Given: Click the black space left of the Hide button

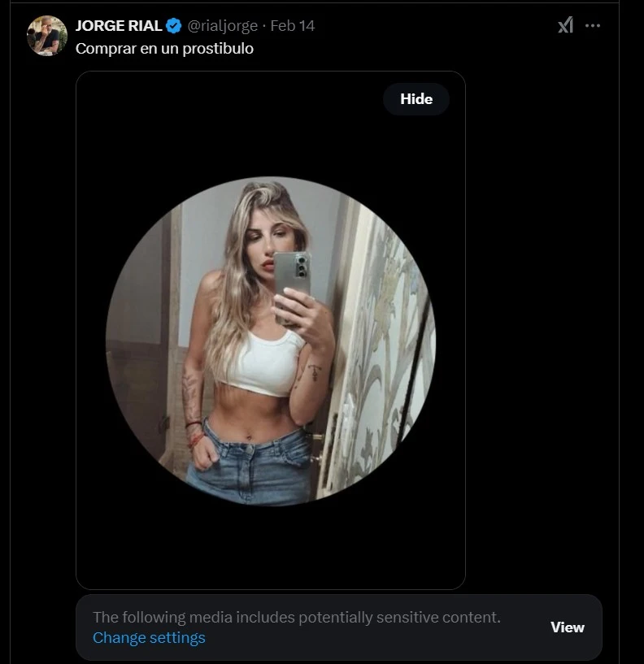Looking at the screenshot, I should click(x=244, y=99).
